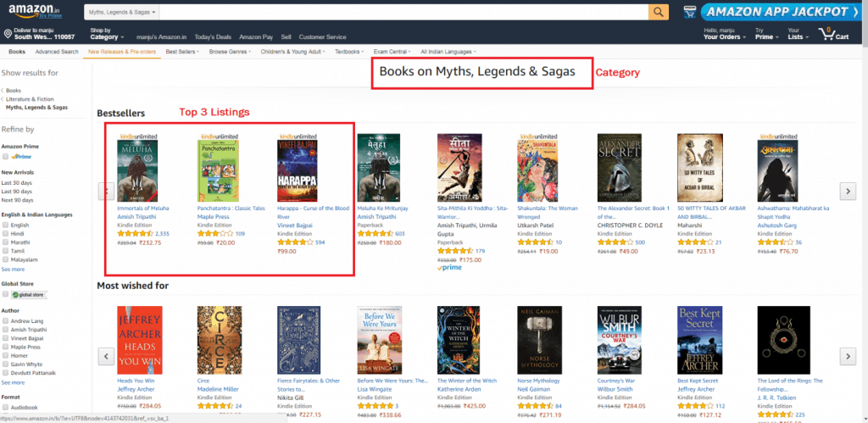Check the English language filter
868x423 pixels.
click(x=6, y=225)
